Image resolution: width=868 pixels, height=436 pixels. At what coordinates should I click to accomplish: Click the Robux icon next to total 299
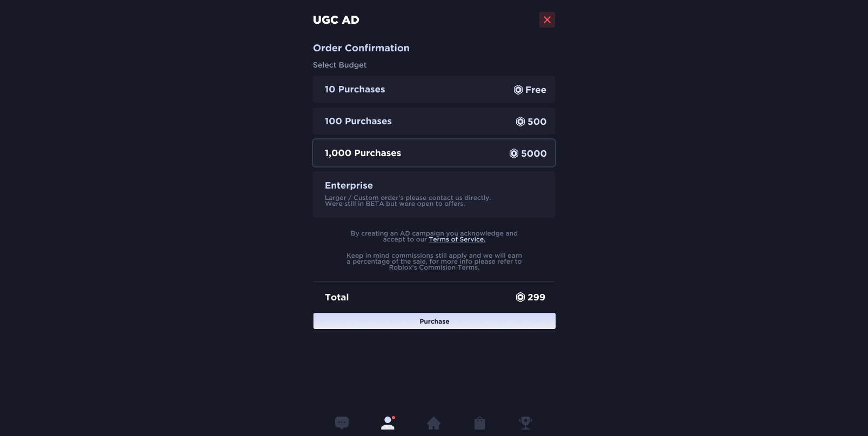tap(520, 297)
